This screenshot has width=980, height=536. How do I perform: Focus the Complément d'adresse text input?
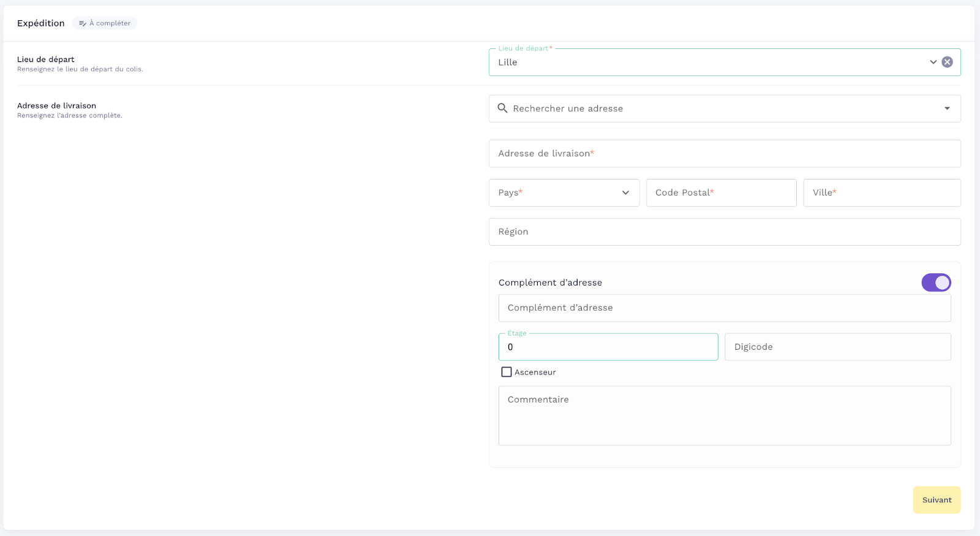pyautogui.click(x=724, y=308)
